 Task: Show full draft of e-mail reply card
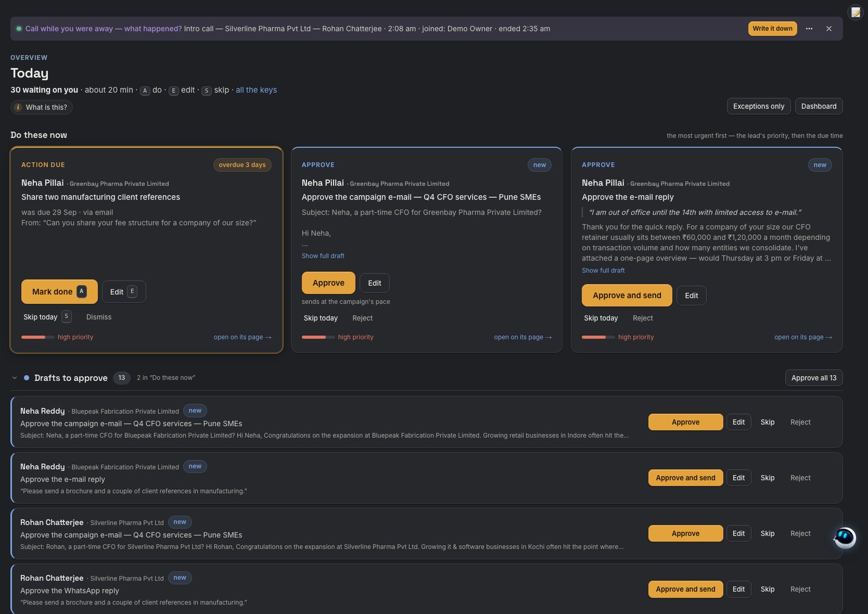(x=603, y=271)
